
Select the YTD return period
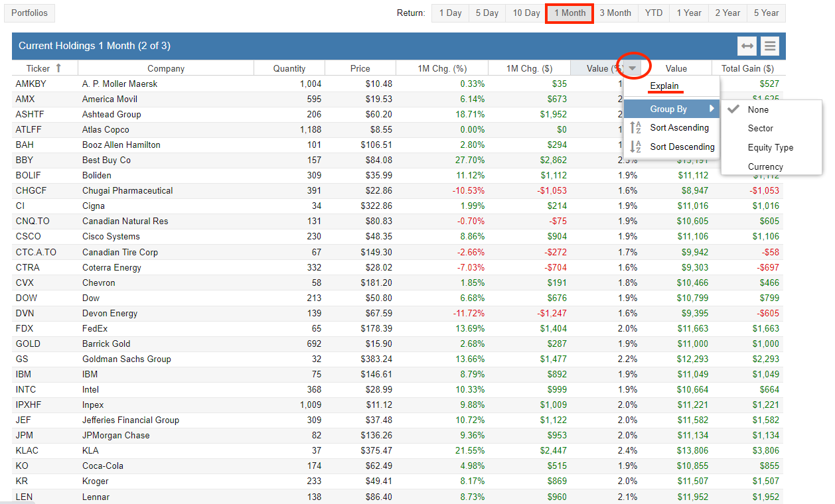[x=654, y=13]
